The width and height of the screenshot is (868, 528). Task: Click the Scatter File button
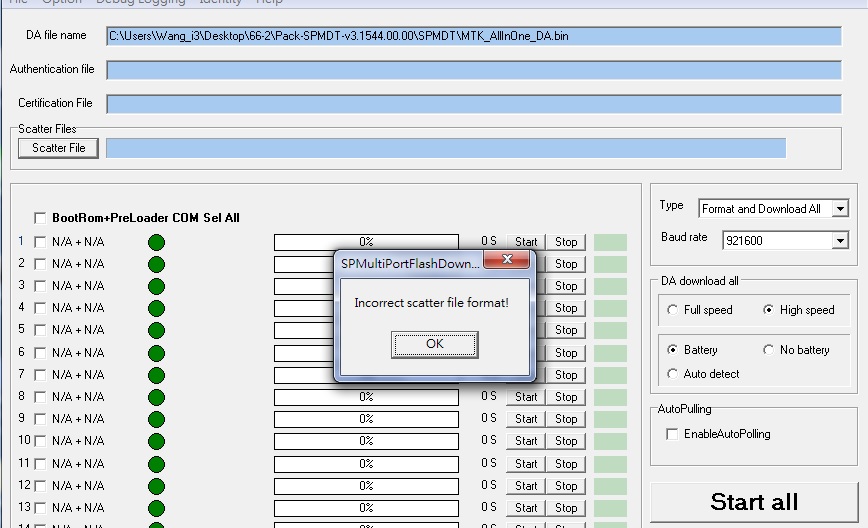pyautogui.click(x=58, y=148)
